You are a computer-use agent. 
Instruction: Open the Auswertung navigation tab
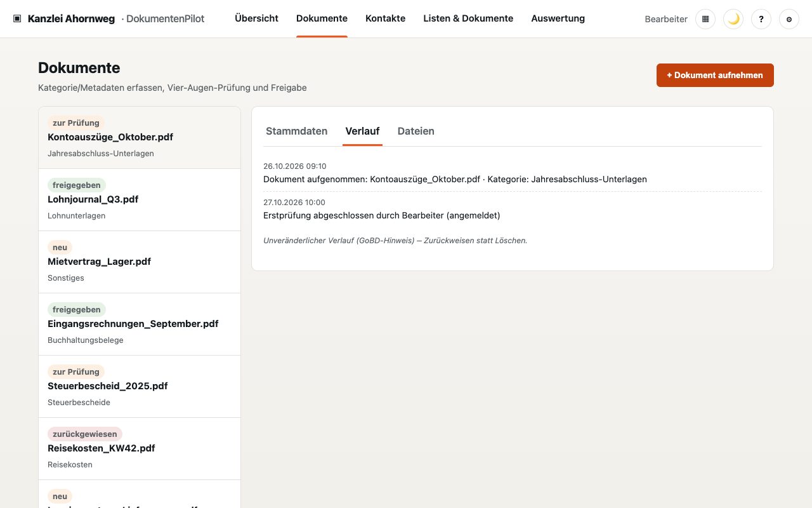coord(558,18)
